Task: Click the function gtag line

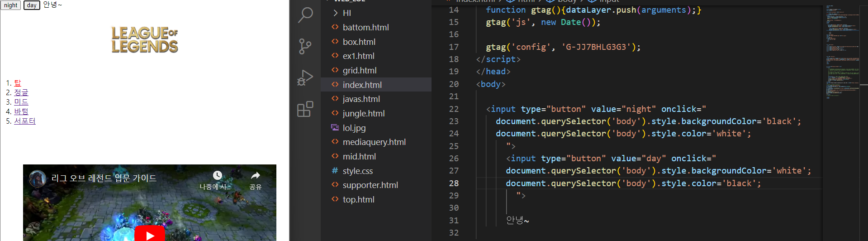Action: [593, 10]
